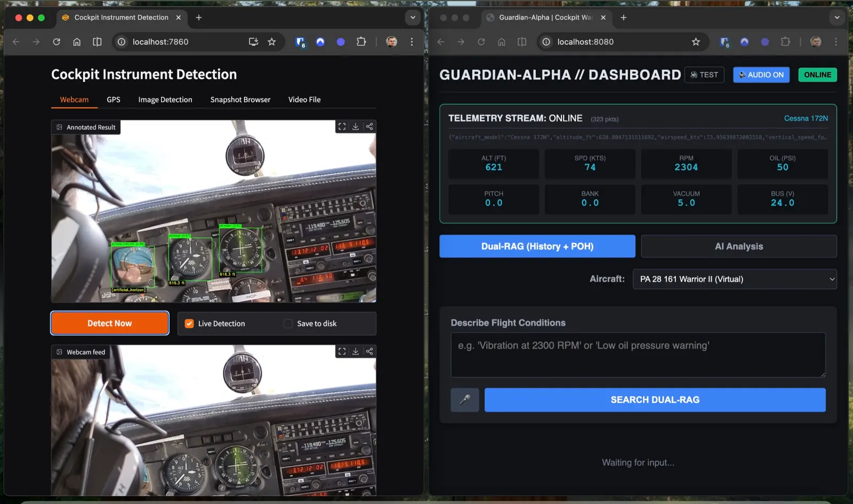Reload the localhost:7860 page
Screen dimensions: 853x504
click(57, 42)
